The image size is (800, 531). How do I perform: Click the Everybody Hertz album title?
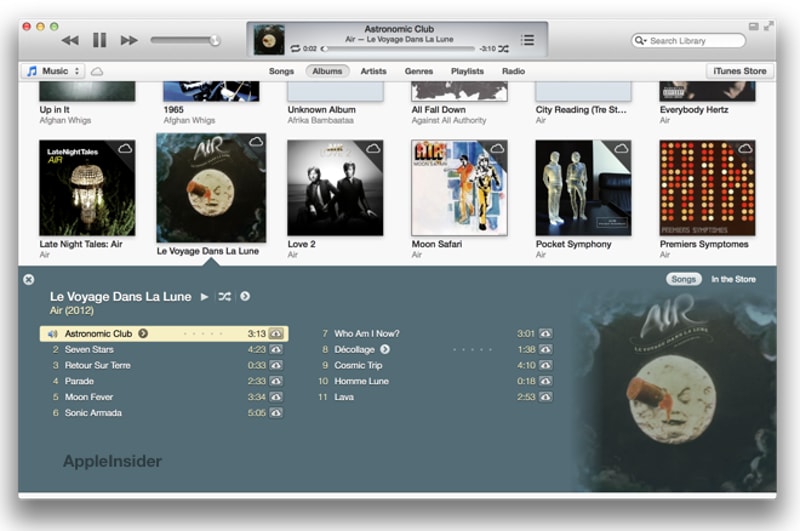[694, 110]
